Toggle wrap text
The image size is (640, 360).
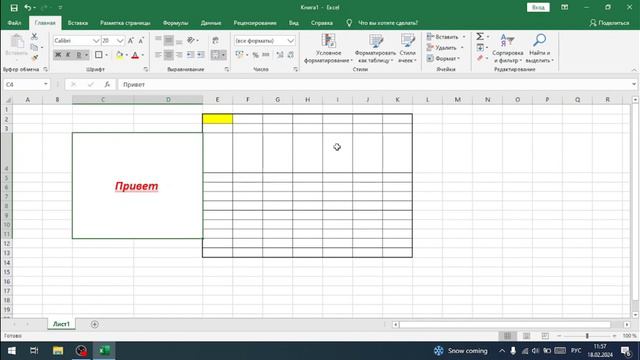click(x=216, y=40)
